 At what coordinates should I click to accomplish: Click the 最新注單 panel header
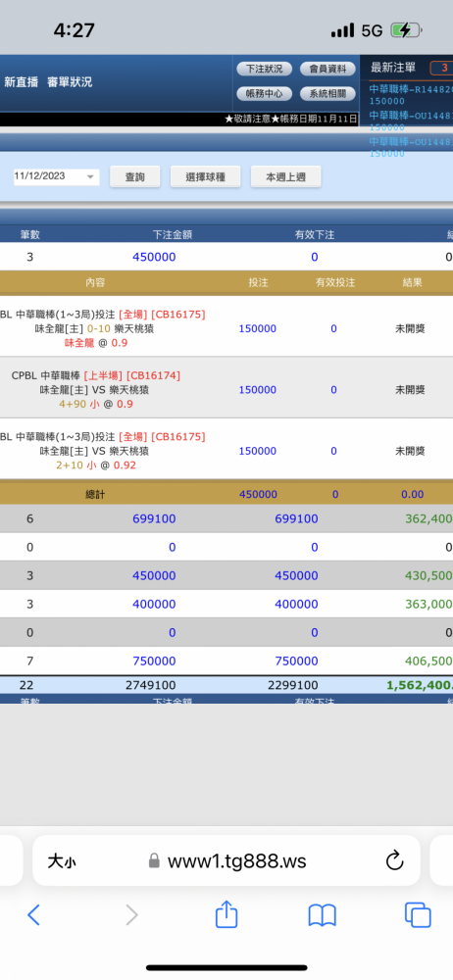(x=393, y=68)
